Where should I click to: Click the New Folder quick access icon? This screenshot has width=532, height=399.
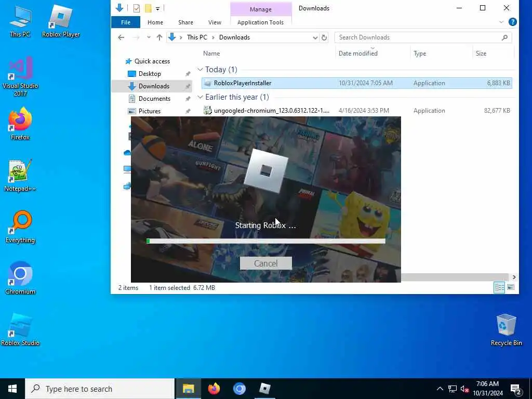pos(148,8)
